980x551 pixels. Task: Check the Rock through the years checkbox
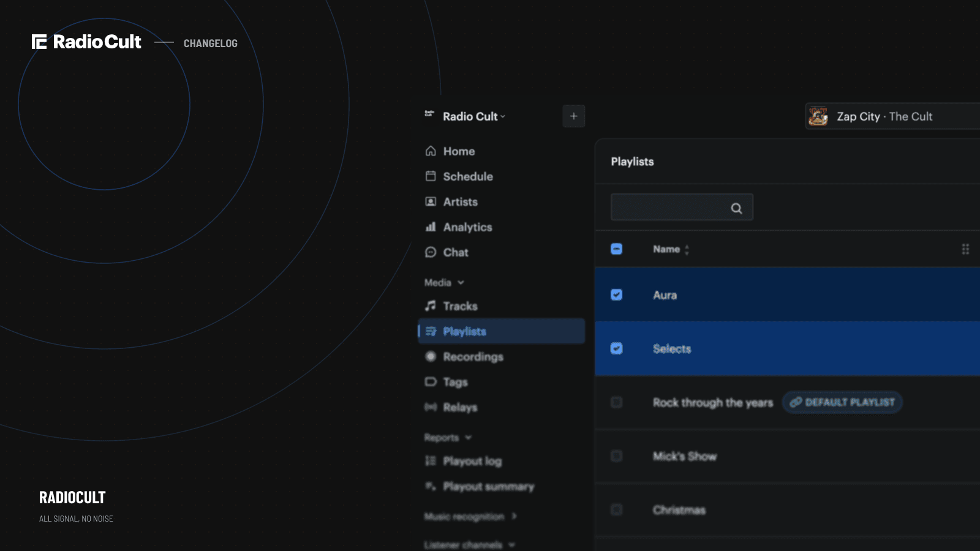[x=617, y=402]
